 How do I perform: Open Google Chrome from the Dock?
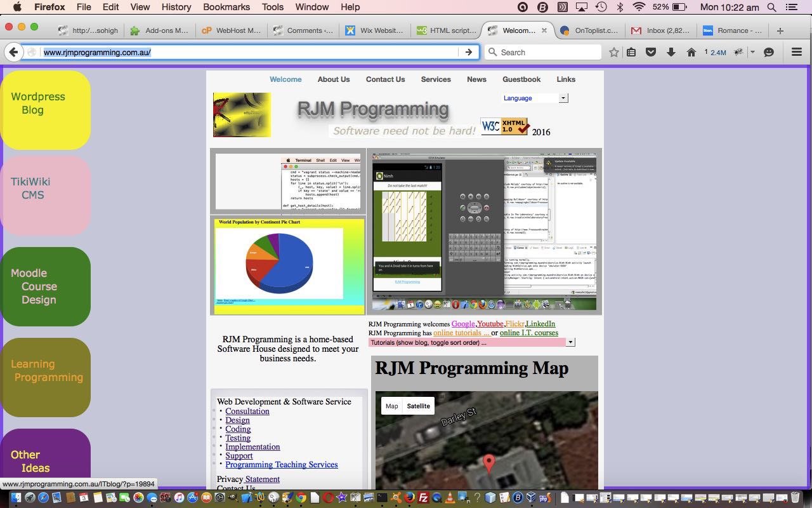301,498
